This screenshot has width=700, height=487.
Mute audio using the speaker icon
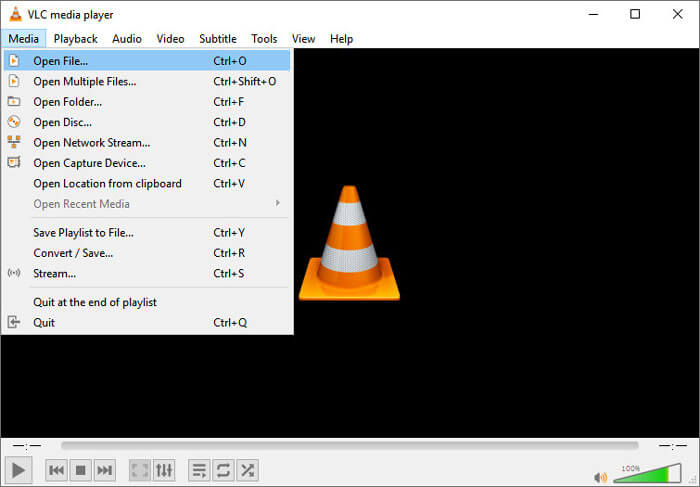pos(601,477)
